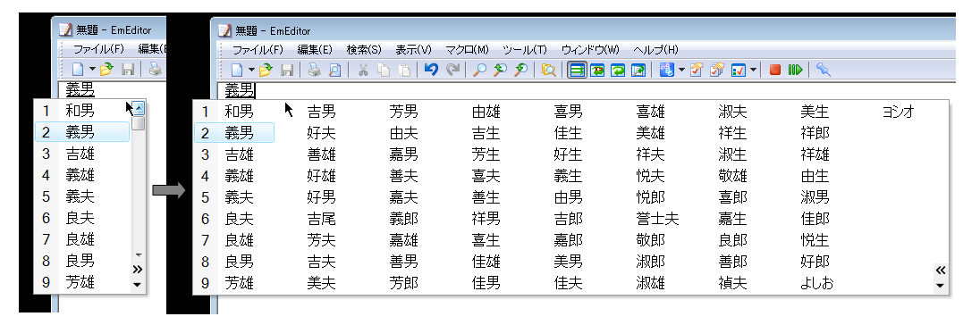980x325 pixels.
Task: Click the blue Plug-ins pin icon
Action: pos(824,70)
